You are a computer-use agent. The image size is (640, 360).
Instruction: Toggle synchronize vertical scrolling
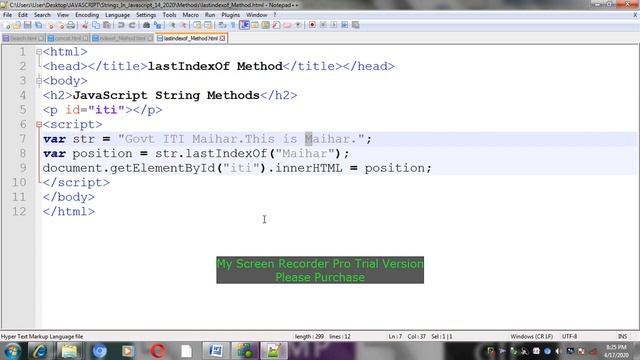tap(197, 25)
